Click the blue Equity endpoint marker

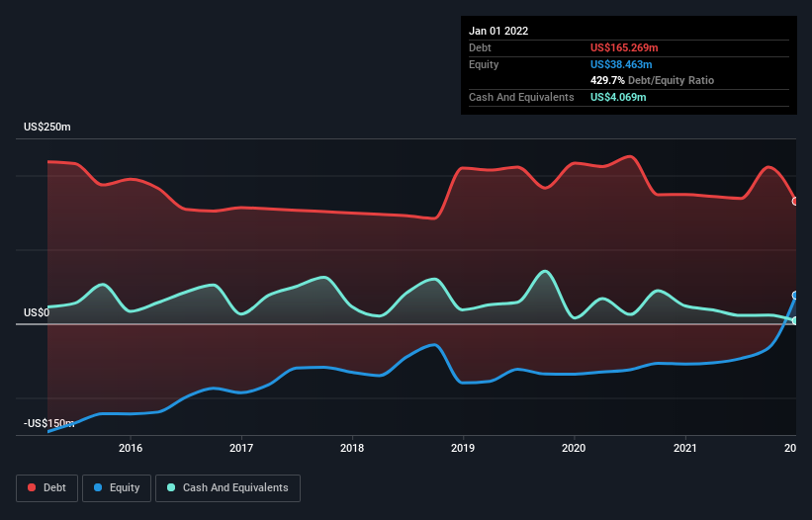(795, 296)
